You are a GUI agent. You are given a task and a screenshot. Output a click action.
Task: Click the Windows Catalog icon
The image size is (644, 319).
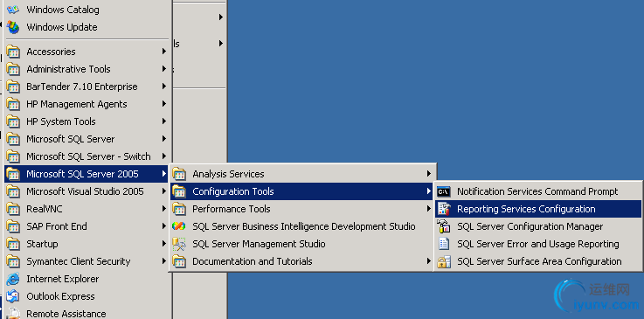13,9
